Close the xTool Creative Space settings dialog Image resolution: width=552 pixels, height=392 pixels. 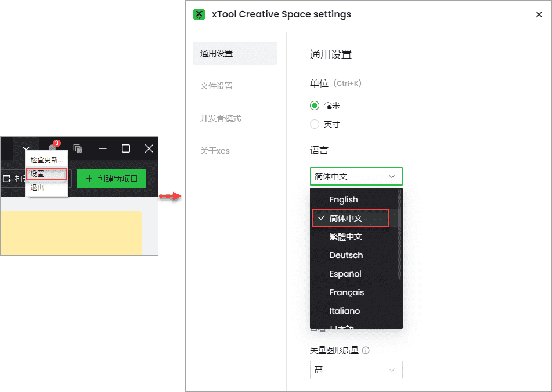(539, 14)
